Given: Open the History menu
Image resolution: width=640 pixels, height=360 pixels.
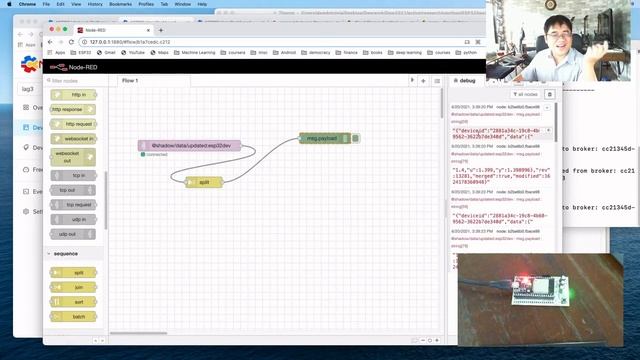Looking at the screenshot, I should pyautogui.click(x=95, y=4).
